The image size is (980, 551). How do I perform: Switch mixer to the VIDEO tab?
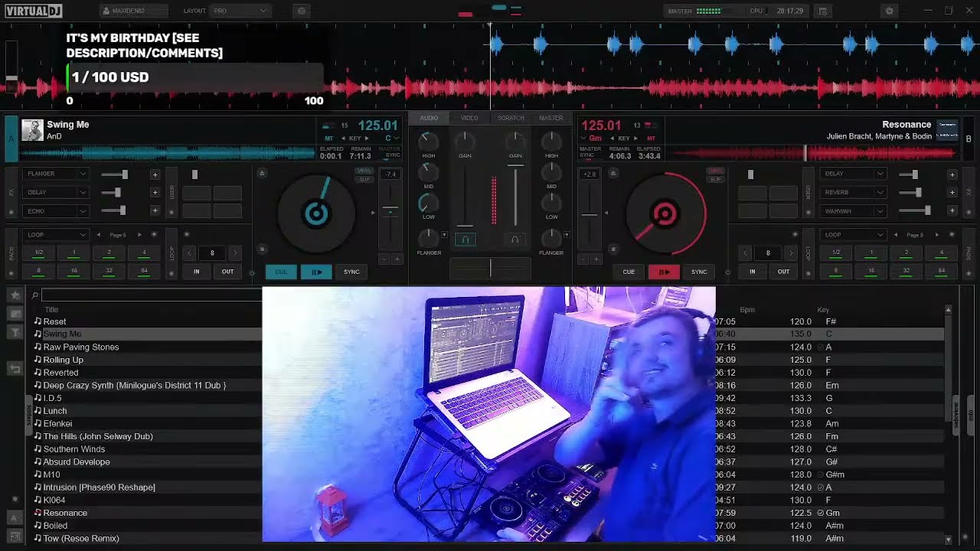pos(469,118)
